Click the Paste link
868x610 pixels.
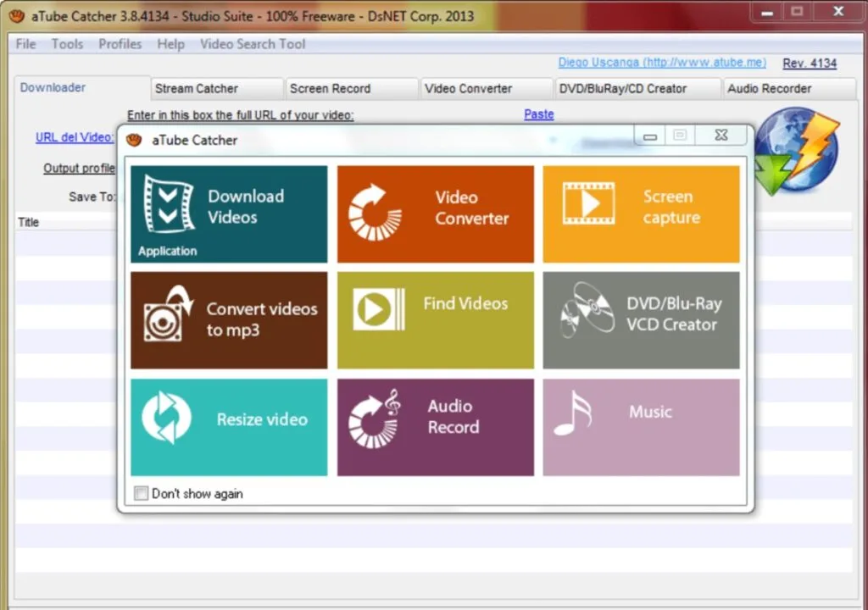[538, 114]
